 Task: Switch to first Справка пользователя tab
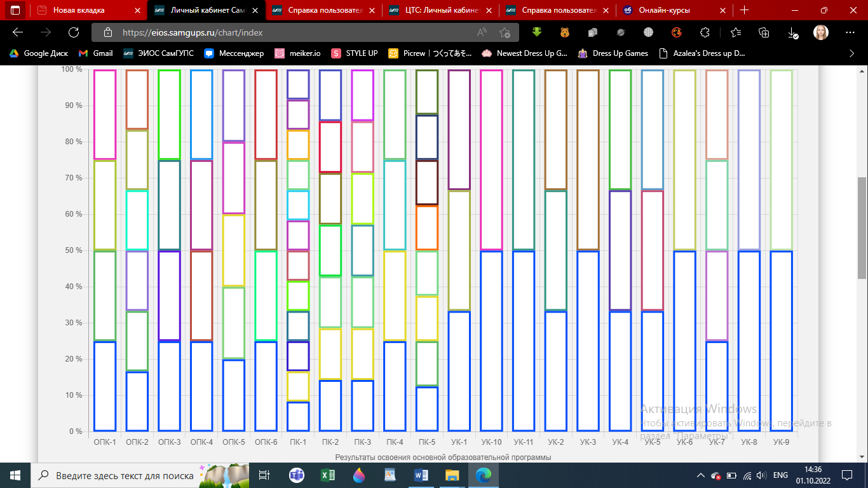322,10
